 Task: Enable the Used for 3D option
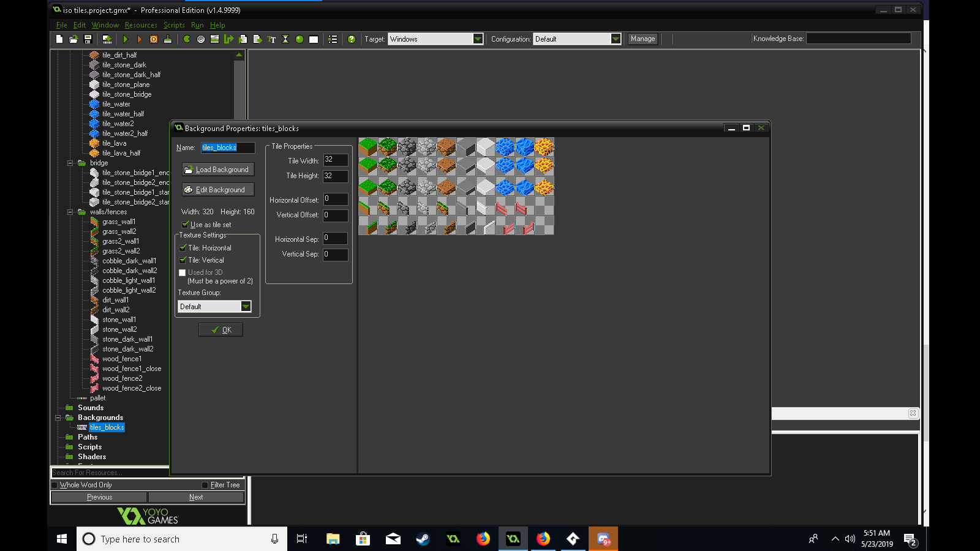(x=183, y=272)
